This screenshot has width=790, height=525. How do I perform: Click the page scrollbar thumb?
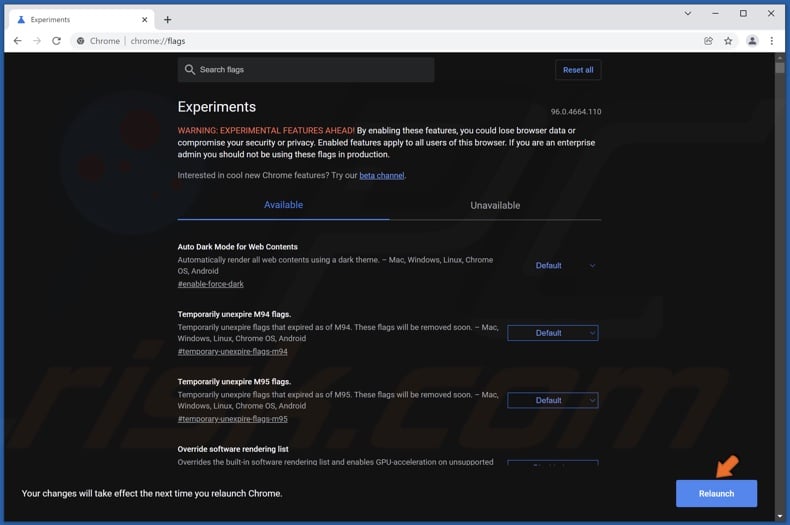(x=779, y=68)
